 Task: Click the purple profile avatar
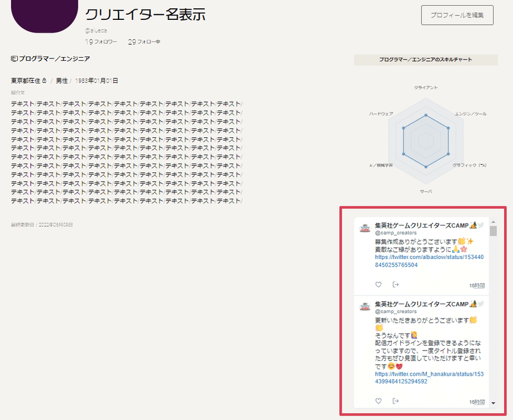(x=44, y=15)
